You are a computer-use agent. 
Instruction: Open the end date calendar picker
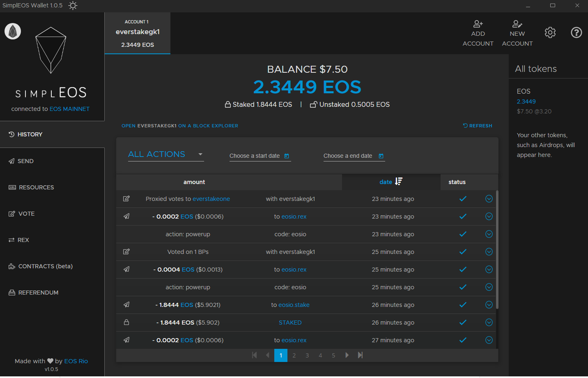coord(381,156)
